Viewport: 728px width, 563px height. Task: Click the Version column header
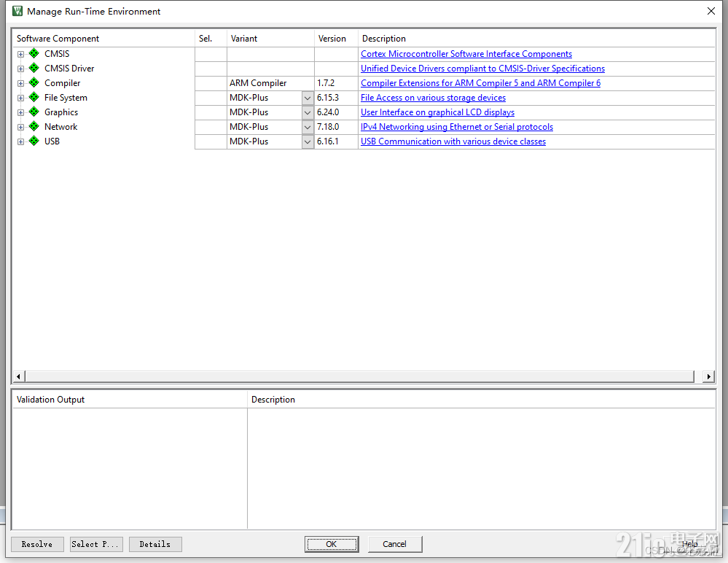click(336, 39)
